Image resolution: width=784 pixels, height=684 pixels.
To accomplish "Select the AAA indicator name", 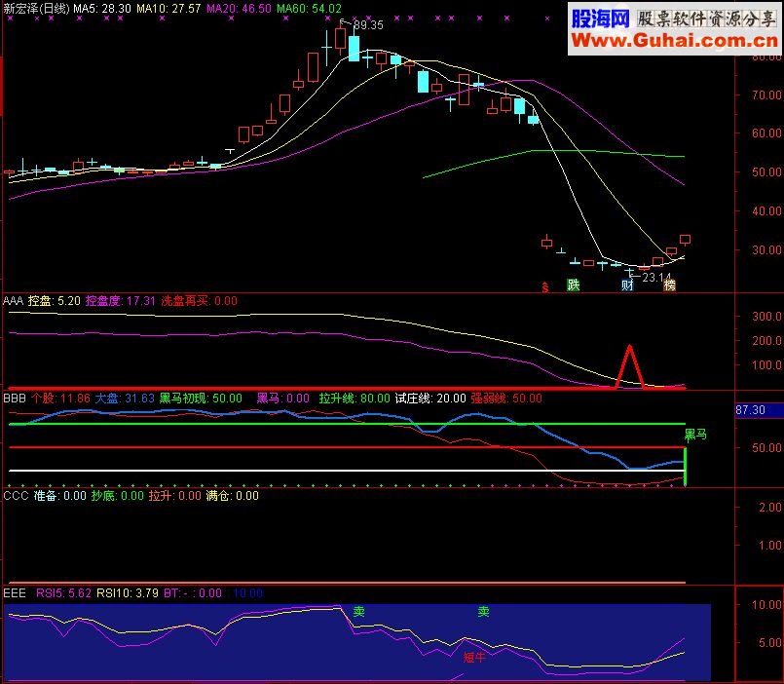I will coord(14,301).
